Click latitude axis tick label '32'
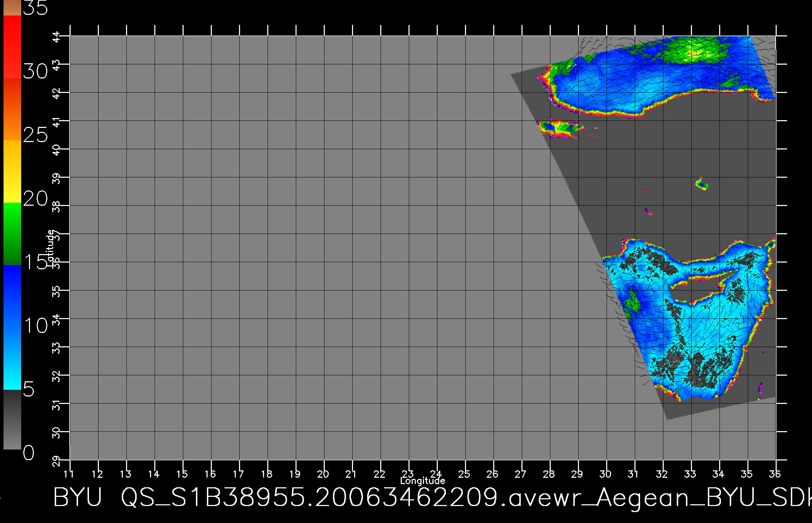The image size is (812, 523). 57,376
